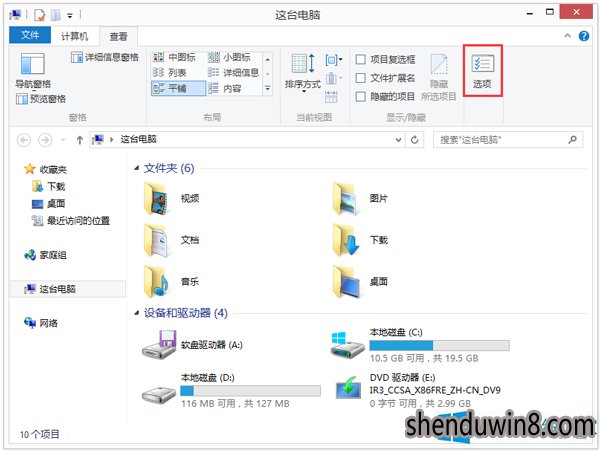Click the refresh icon beside address bar
The width and height of the screenshot is (600, 451).
414,140
